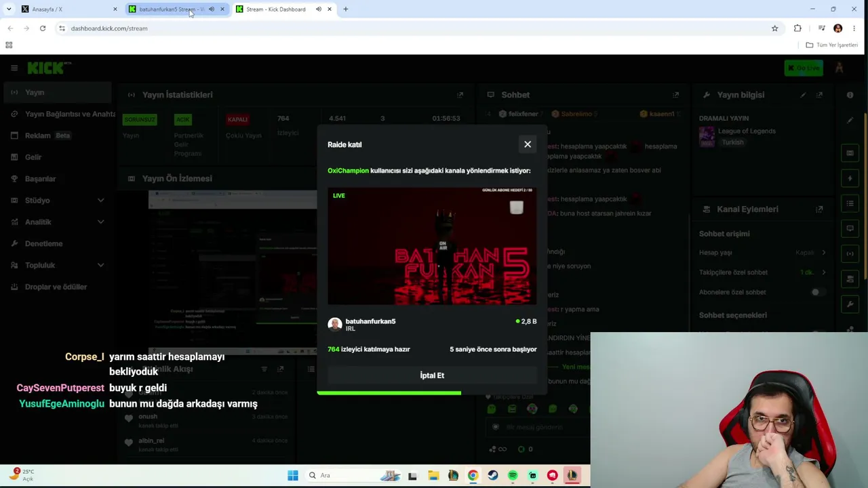Open a new browser tab
868x488 pixels.
click(345, 9)
